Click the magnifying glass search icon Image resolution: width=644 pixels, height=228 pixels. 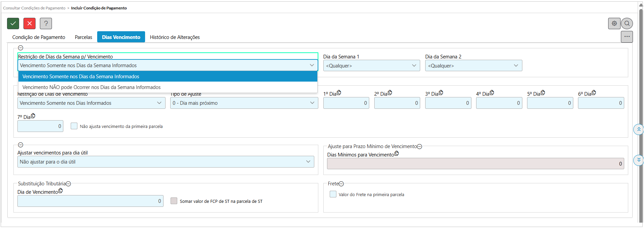(x=627, y=24)
